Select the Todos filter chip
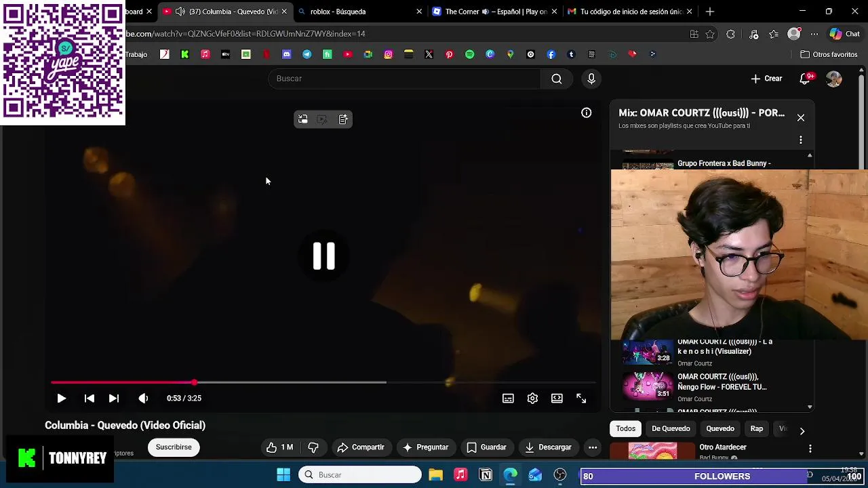Image resolution: width=868 pixels, height=488 pixels. [x=626, y=428]
